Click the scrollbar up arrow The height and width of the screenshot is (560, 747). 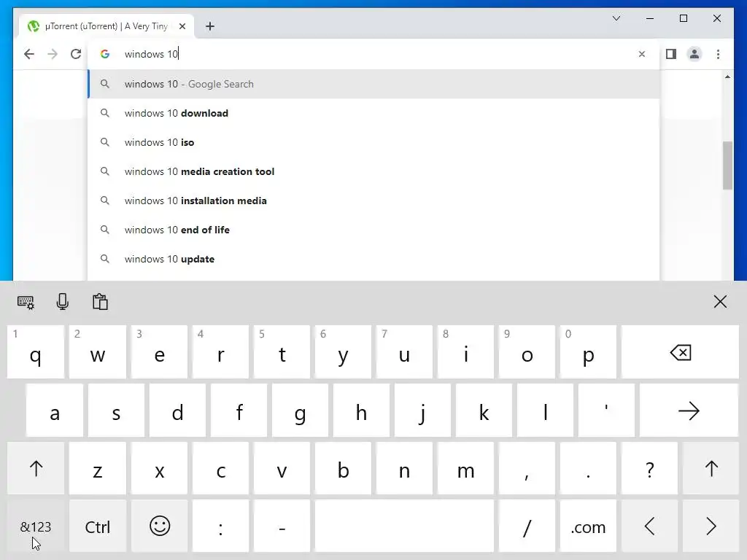pyautogui.click(x=727, y=77)
